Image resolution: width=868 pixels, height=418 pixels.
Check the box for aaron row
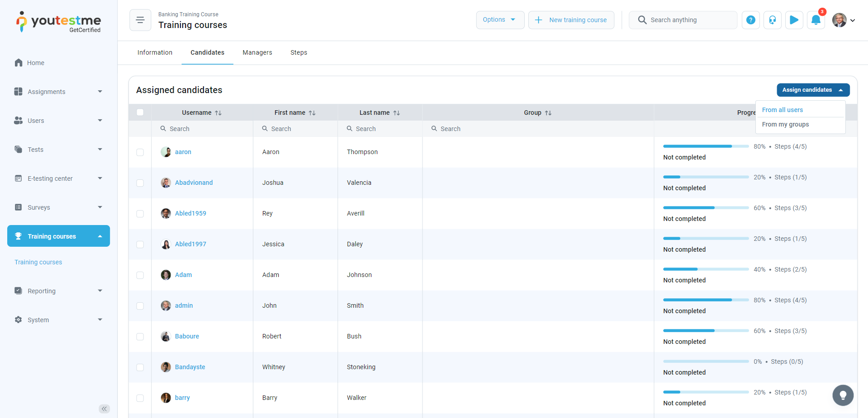(x=140, y=152)
